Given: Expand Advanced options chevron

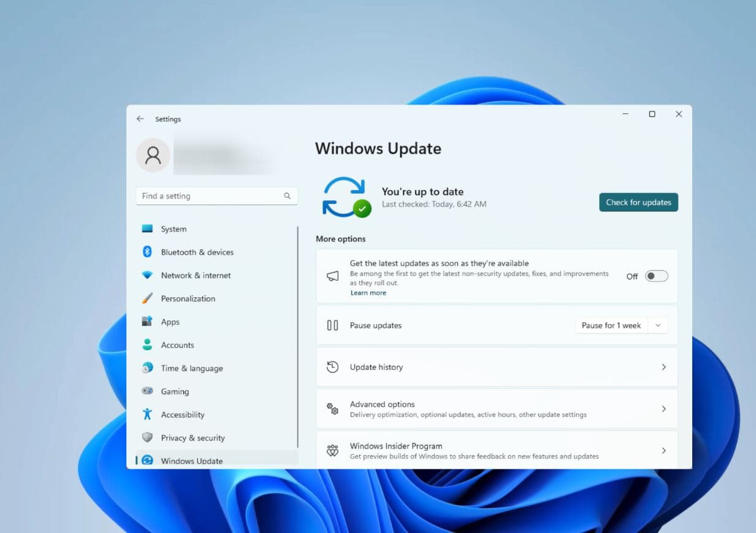Looking at the screenshot, I should (663, 409).
